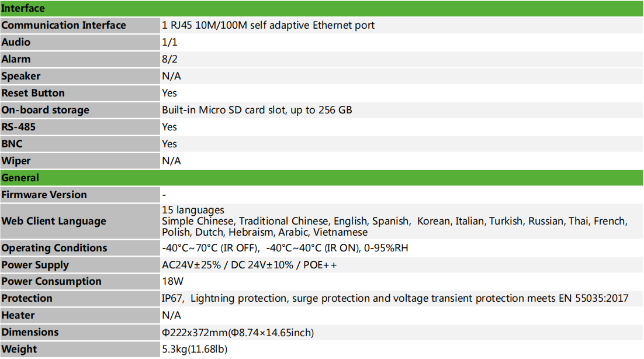The image size is (644, 359).
Task: Select the Communication Interface label cell
Action: pyautogui.click(x=64, y=25)
